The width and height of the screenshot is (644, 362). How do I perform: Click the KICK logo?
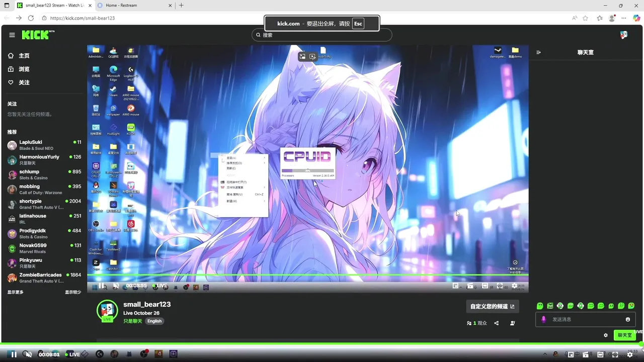(x=38, y=35)
